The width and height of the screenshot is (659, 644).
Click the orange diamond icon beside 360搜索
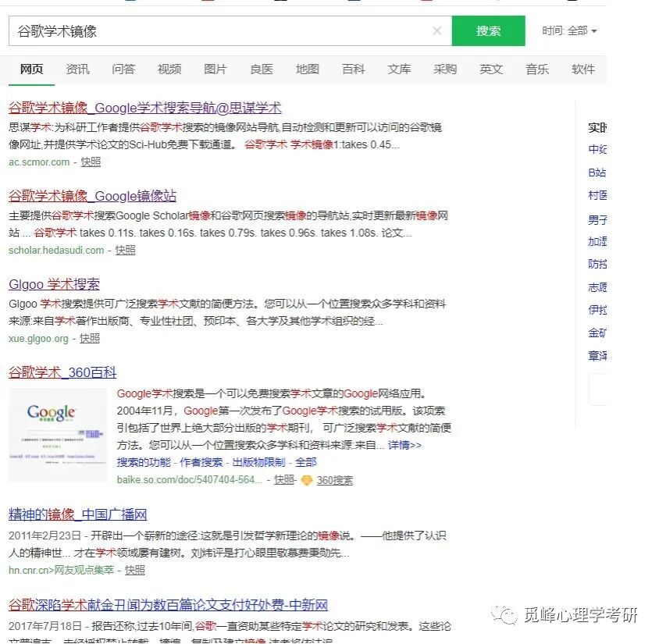coord(307,480)
